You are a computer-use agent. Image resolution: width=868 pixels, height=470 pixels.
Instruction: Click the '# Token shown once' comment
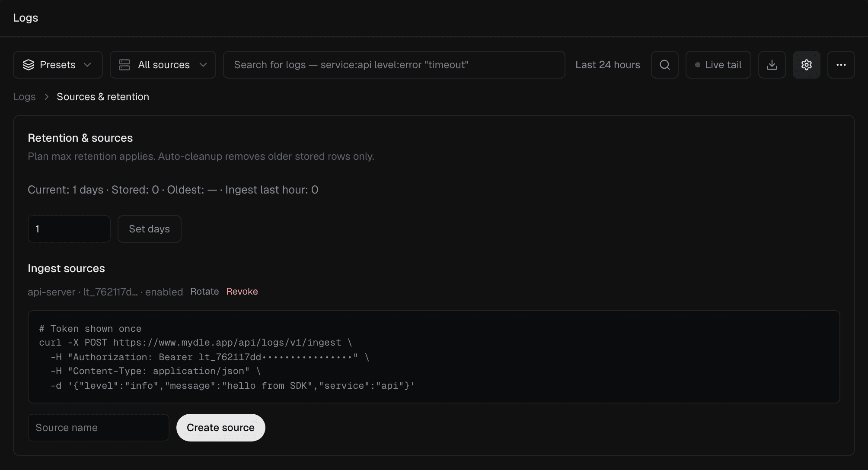(x=90, y=329)
